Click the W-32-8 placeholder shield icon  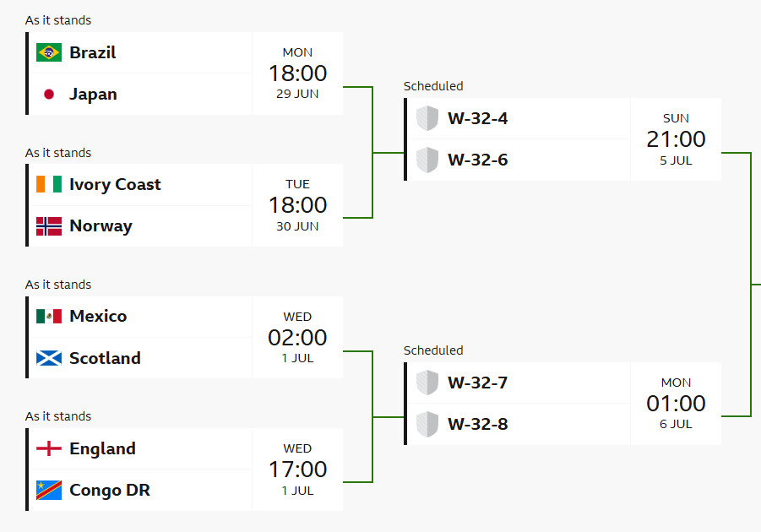point(427,424)
